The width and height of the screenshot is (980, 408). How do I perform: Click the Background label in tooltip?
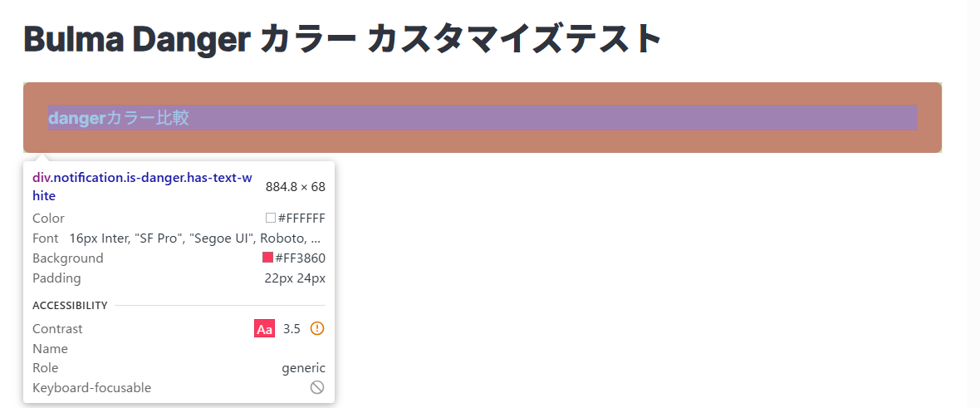pyautogui.click(x=68, y=258)
